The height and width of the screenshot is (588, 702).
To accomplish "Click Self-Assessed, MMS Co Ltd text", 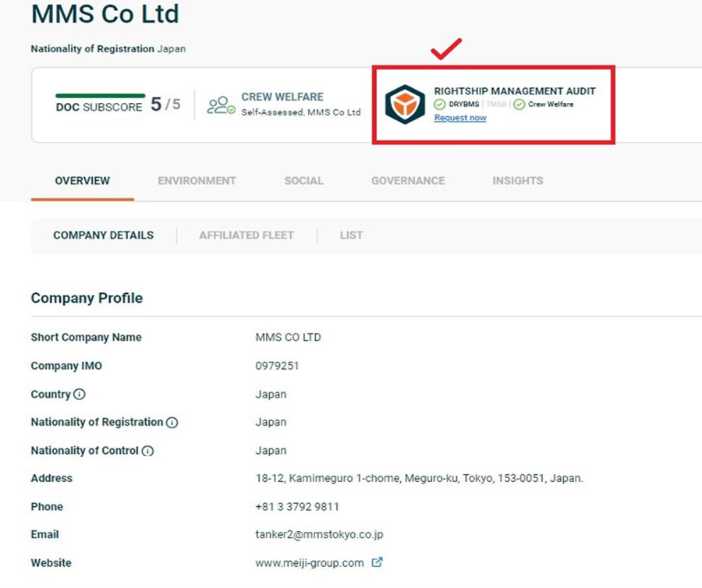I will coord(301,112).
